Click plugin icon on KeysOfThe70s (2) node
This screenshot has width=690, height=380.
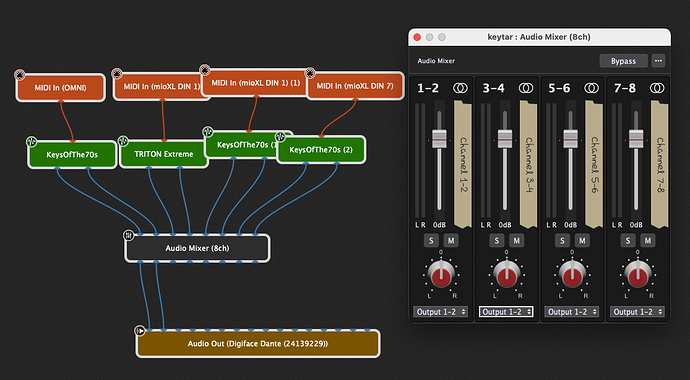281,136
